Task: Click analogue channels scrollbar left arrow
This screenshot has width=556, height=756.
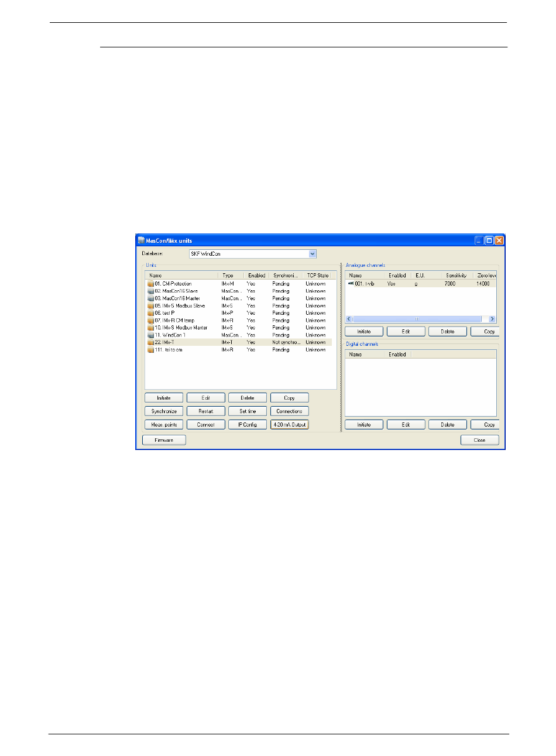Action: (x=349, y=319)
